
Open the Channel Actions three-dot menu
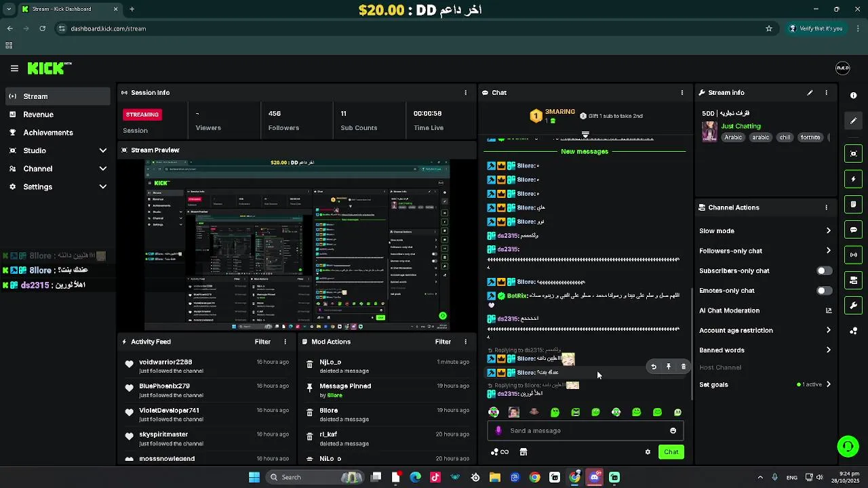pyautogui.click(x=826, y=207)
